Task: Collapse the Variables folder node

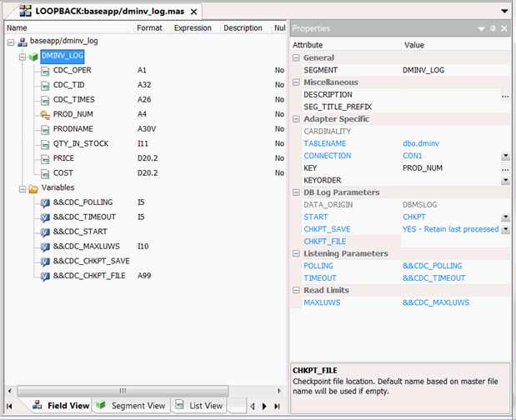Action: [x=22, y=189]
